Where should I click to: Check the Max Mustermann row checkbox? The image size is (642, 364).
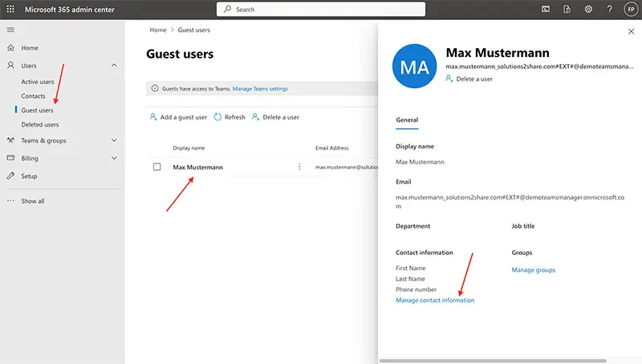click(x=157, y=167)
